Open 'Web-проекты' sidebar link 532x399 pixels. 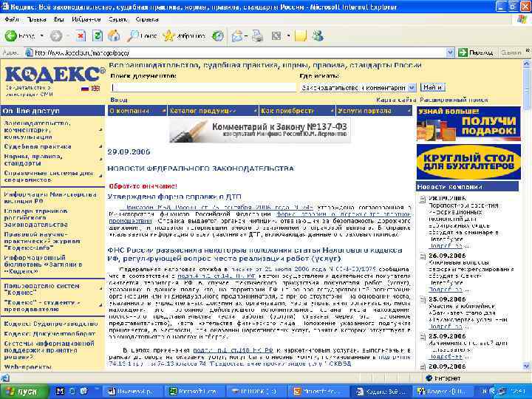pyautogui.click(x=28, y=367)
